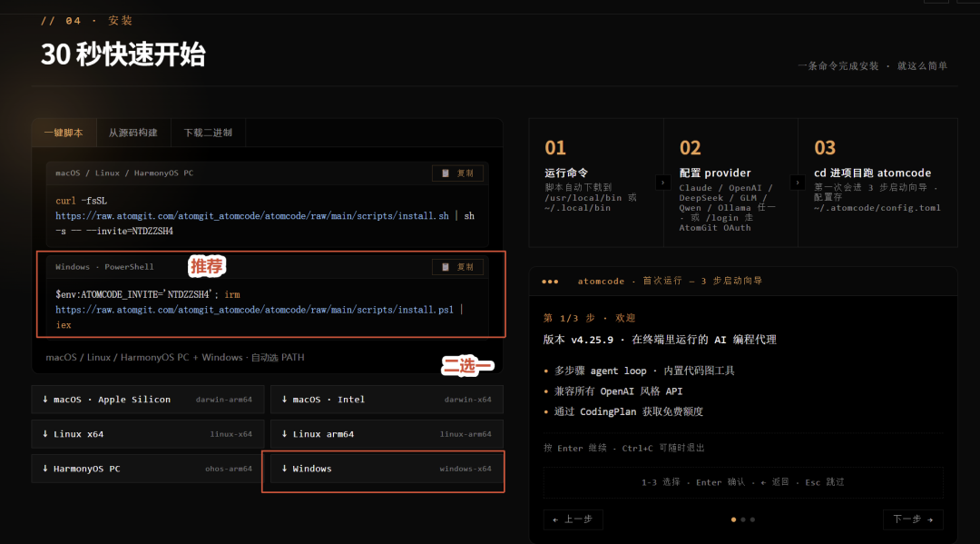The height and width of the screenshot is (544, 980).
Task: Copy the macOS / Linux curl command
Action: 457,173
